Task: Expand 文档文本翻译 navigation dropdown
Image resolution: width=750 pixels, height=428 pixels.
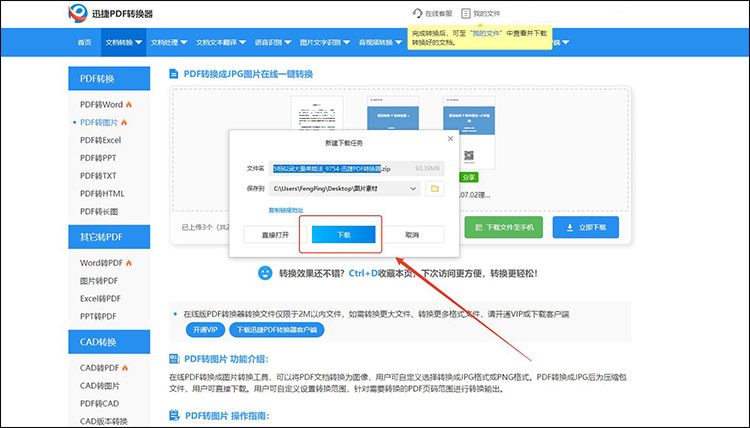Action: tap(221, 42)
